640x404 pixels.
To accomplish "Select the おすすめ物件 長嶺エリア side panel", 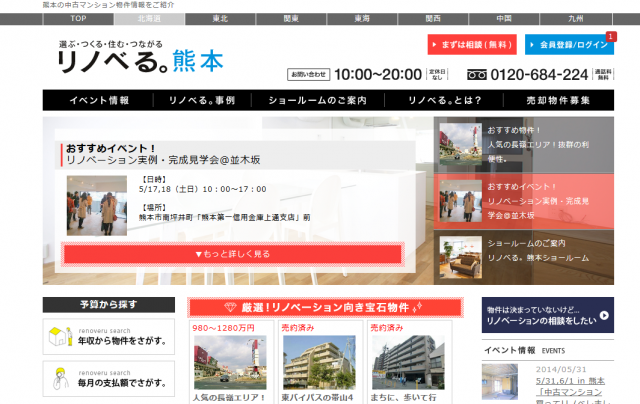I will [524, 145].
